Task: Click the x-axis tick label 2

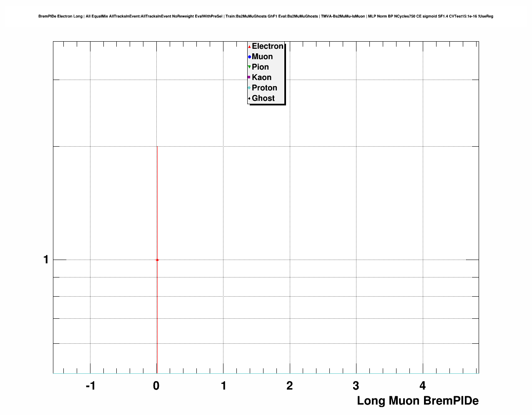Action: [289, 386]
